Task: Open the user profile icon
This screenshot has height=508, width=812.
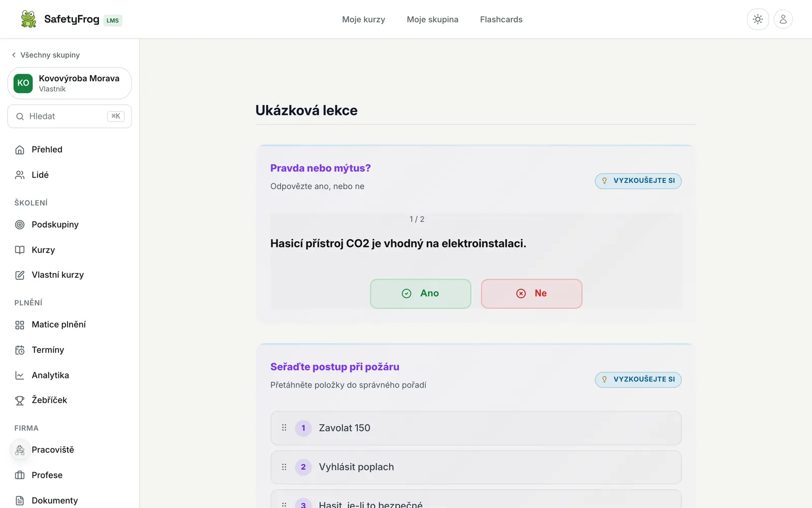Action: (783, 19)
